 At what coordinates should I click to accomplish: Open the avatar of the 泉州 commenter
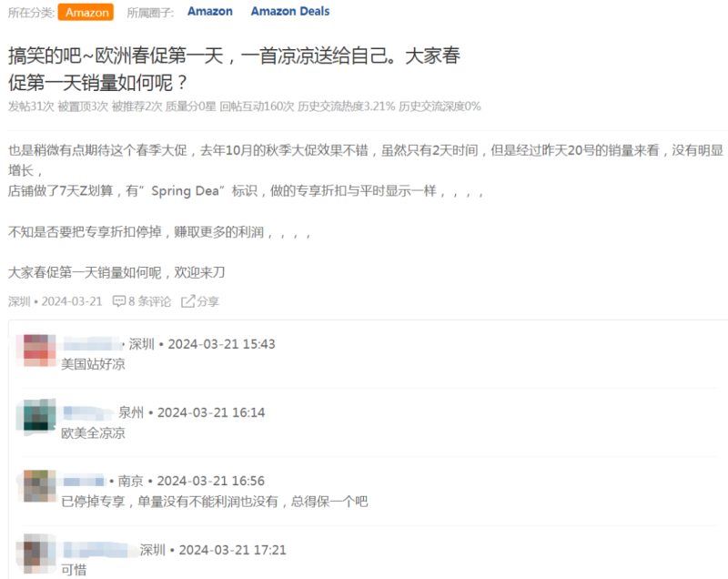pos(37,417)
